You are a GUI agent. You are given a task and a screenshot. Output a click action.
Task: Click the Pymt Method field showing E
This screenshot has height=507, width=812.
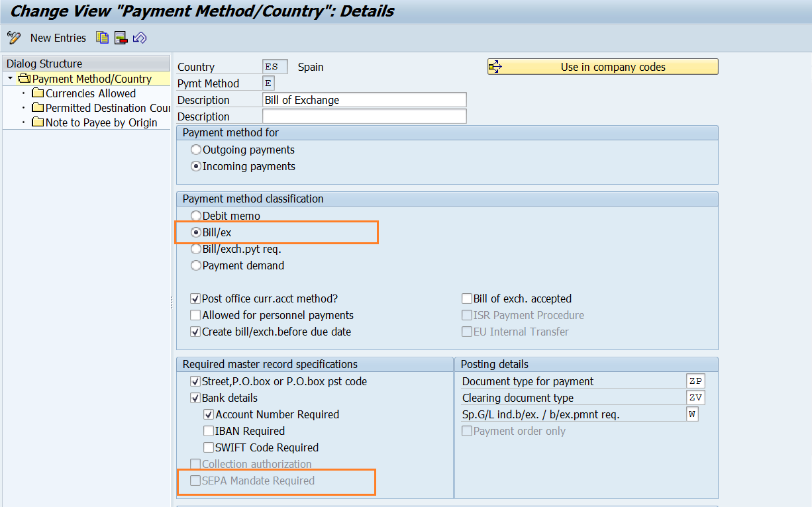click(x=268, y=83)
